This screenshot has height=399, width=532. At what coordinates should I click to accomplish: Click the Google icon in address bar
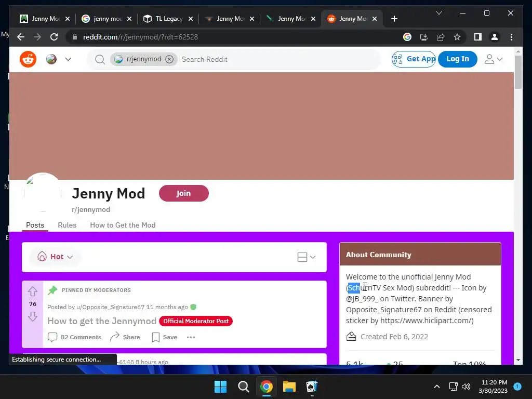tap(407, 37)
